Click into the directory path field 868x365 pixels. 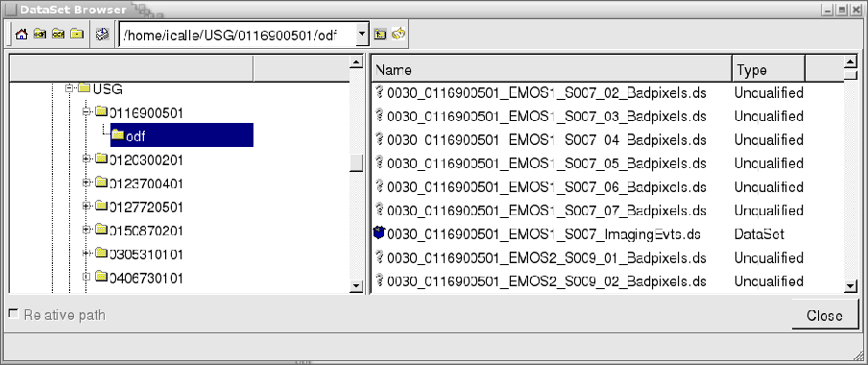click(237, 36)
